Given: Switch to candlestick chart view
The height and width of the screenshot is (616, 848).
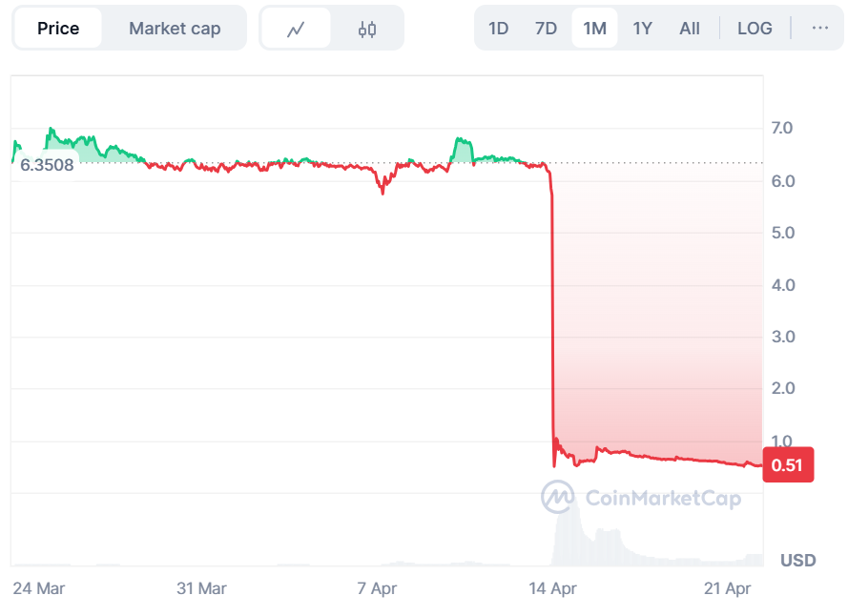Looking at the screenshot, I should click(x=367, y=29).
